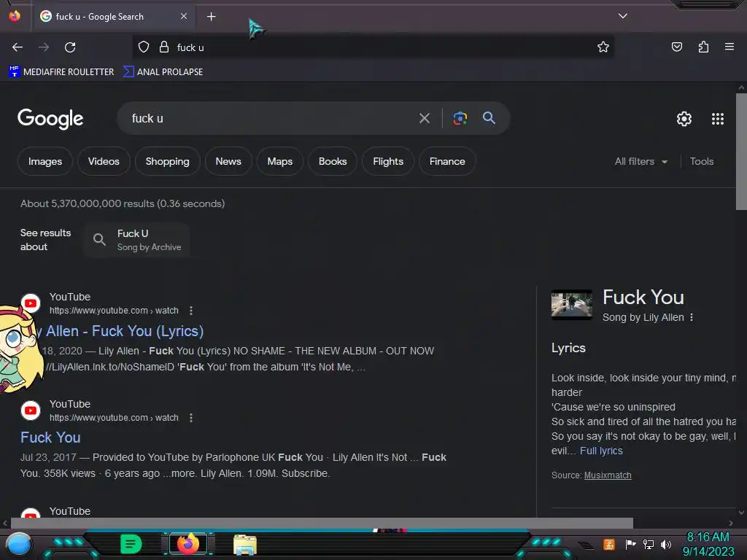Viewport: 747px width, 560px height.
Task: Open more options for the first YouTube result
Action: coord(191,311)
